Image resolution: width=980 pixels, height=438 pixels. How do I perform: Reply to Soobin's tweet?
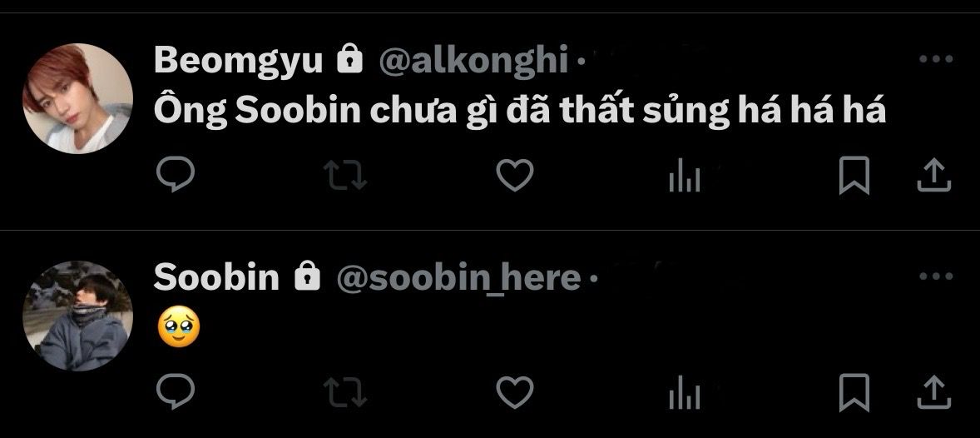point(175,391)
